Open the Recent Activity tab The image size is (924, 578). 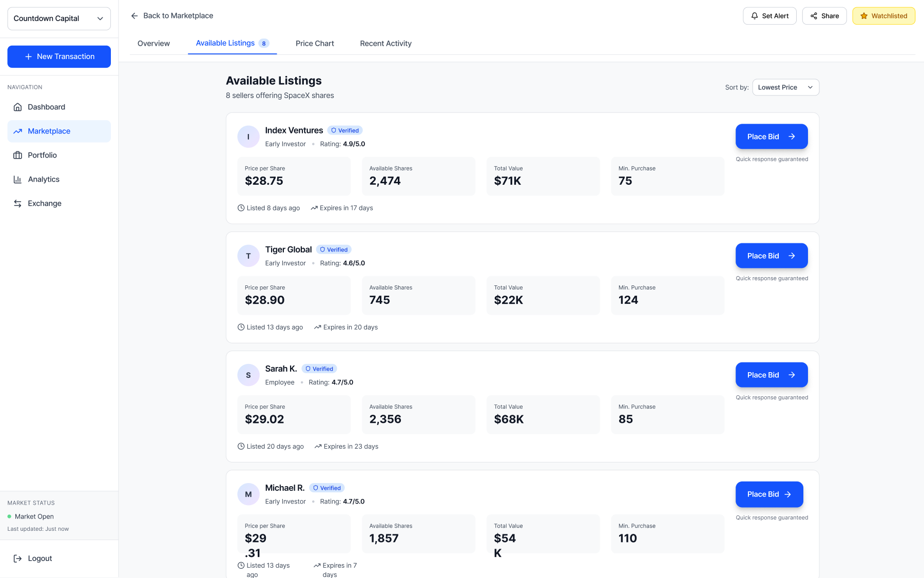point(386,43)
